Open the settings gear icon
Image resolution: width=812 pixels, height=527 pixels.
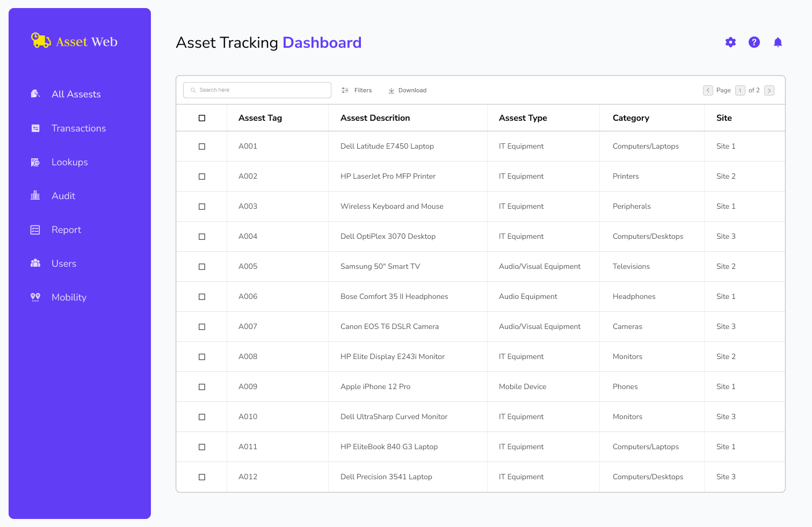click(730, 42)
